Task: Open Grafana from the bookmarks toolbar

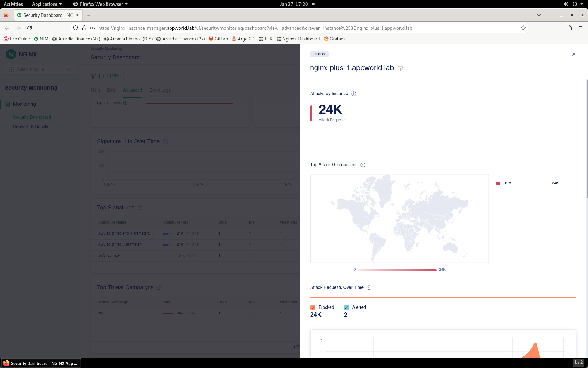Action: coord(335,39)
